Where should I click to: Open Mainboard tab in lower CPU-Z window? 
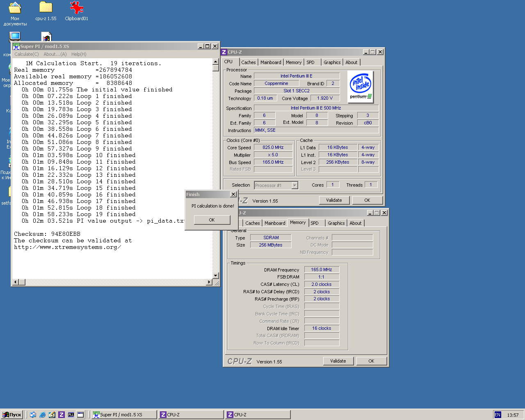pyautogui.click(x=275, y=223)
